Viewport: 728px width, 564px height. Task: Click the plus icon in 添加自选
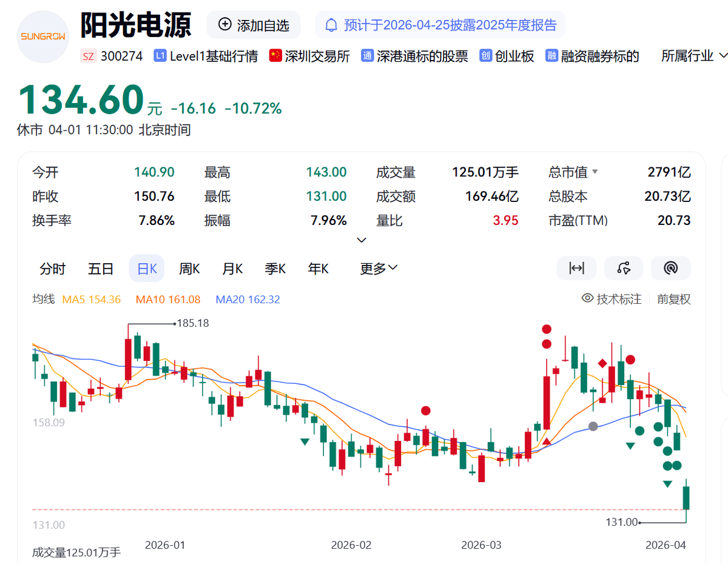click(x=225, y=25)
